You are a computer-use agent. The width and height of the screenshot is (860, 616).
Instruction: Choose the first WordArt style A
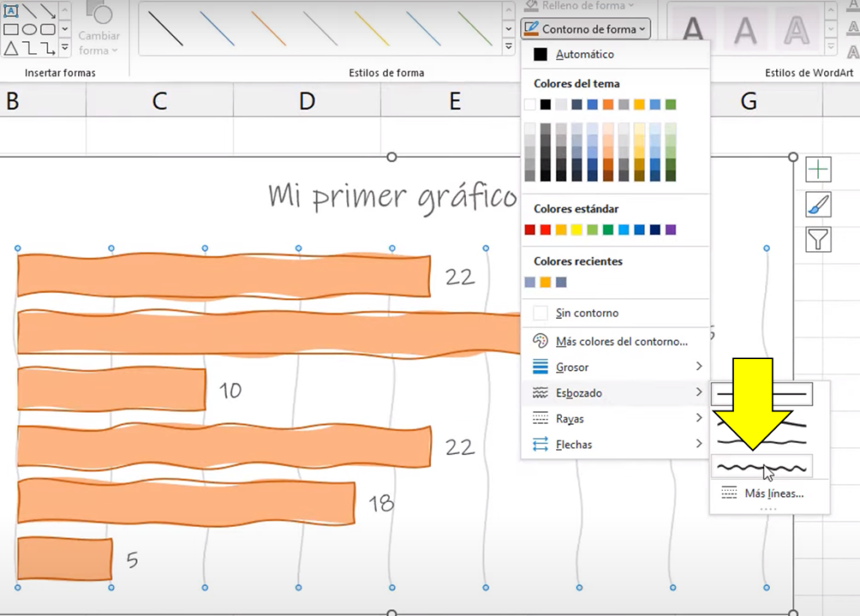pyautogui.click(x=693, y=31)
